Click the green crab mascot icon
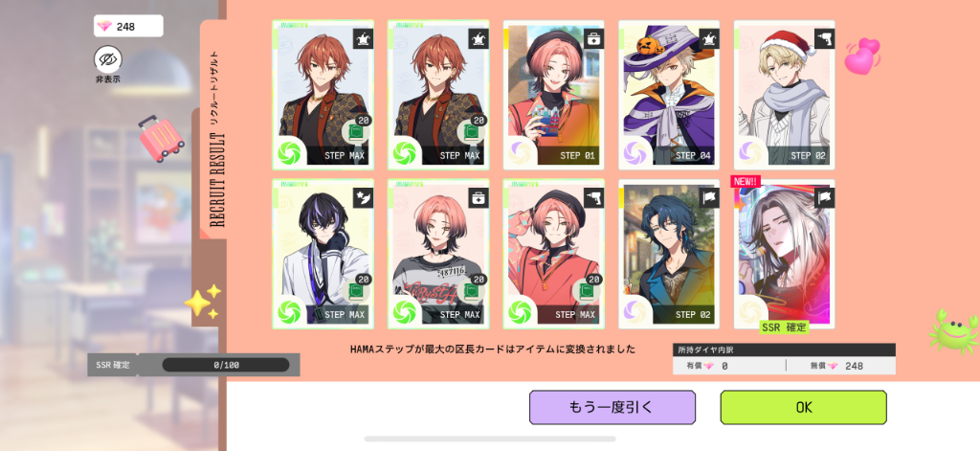 [x=953, y=331]
